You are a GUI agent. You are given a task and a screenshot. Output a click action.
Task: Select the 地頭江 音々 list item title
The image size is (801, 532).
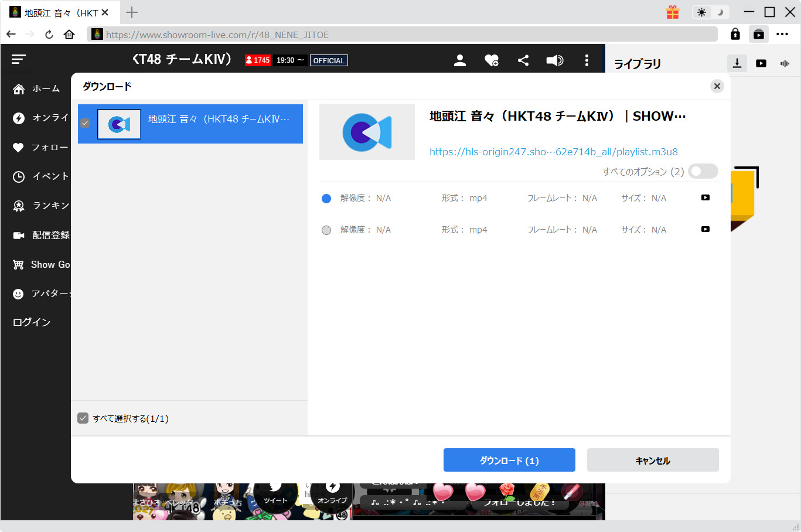point(219,119)
